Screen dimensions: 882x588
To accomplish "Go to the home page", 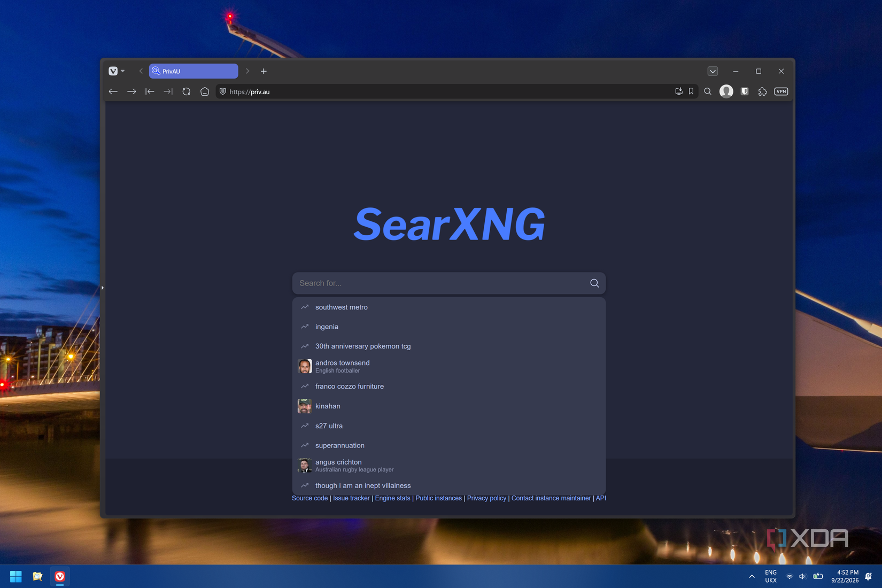I will (x=204, y=92).
